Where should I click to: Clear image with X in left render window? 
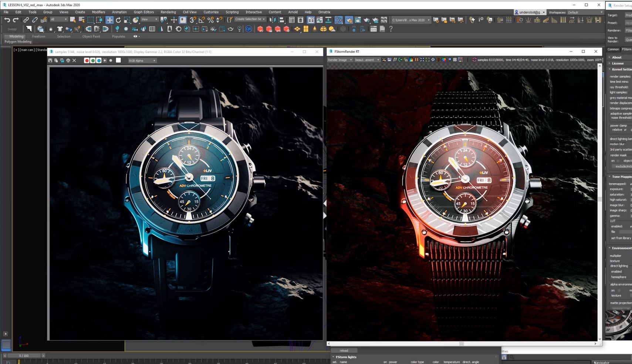(x=74, y=61)
